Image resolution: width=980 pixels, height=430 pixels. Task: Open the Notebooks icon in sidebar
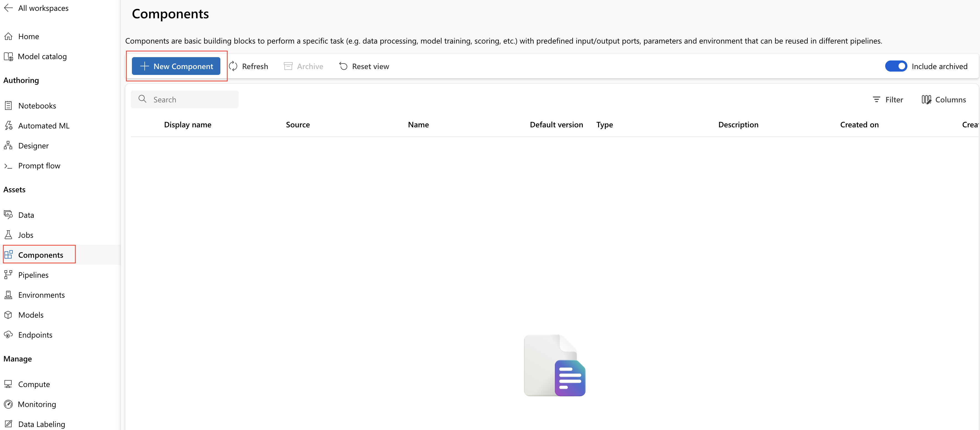tap(8, 105)
